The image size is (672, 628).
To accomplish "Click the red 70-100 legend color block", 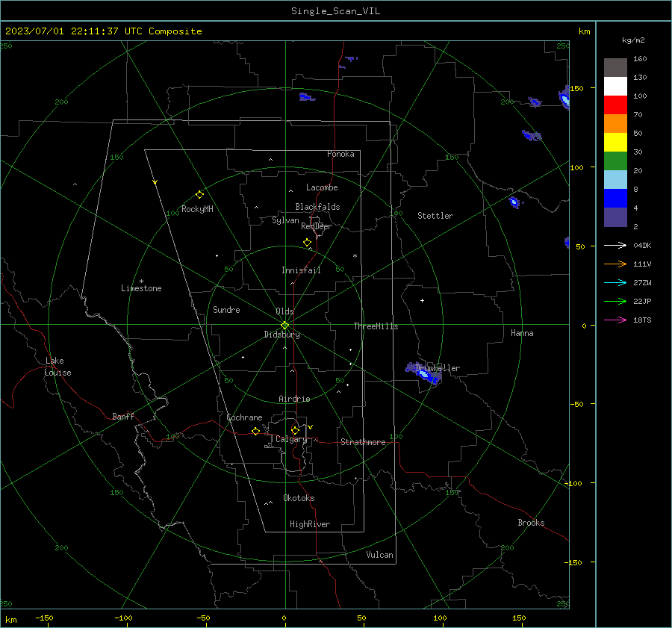I will point(615,105).
